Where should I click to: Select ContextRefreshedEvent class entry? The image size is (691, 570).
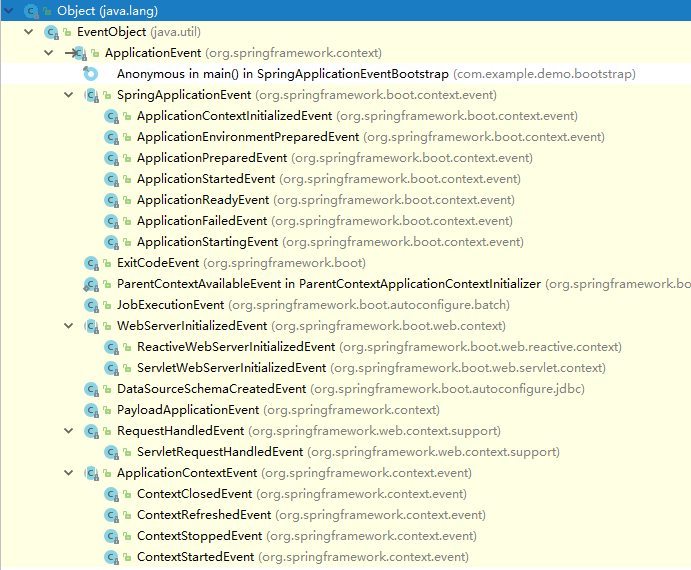click(x=203, y=515)
